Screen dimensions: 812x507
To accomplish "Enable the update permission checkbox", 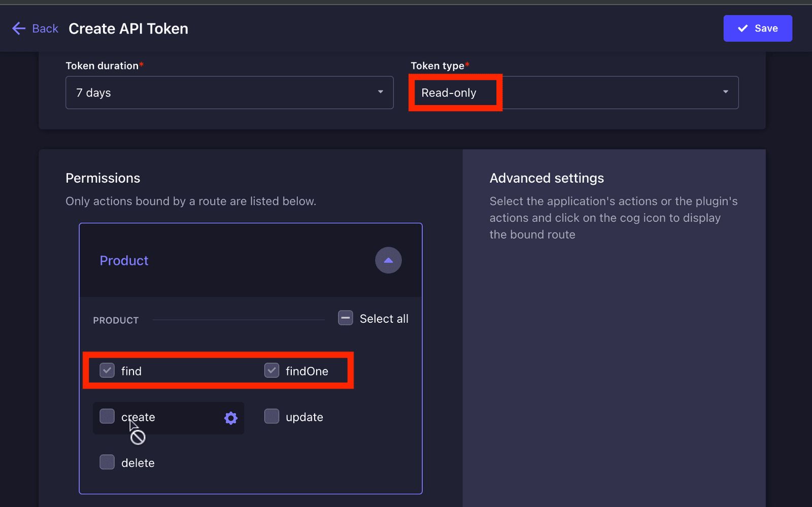I will (x=272, y=417).
